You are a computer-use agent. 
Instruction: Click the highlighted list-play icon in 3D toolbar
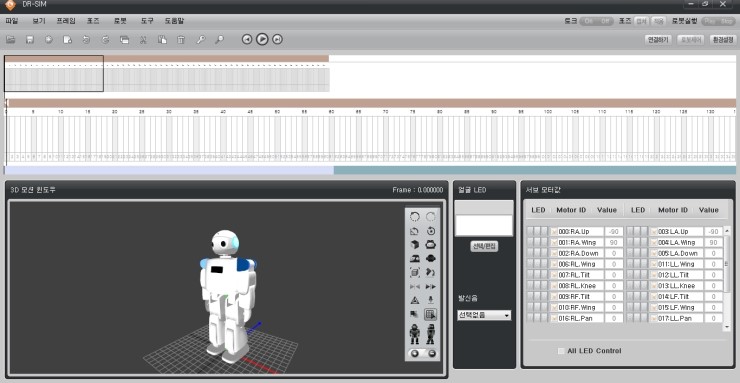point(430,314)
